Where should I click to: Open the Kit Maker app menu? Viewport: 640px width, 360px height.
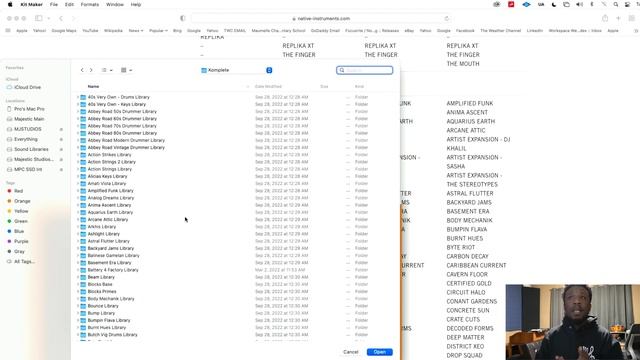click(x=31, y=4)
